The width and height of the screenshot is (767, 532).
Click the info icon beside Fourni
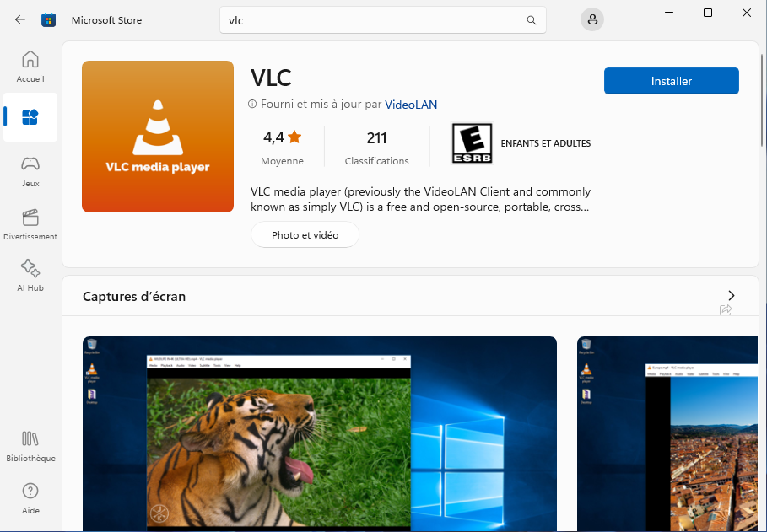pos(252,104)
